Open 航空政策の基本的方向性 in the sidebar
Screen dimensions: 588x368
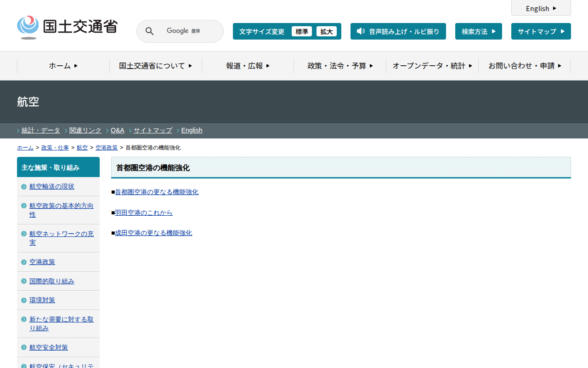[62, 210]
